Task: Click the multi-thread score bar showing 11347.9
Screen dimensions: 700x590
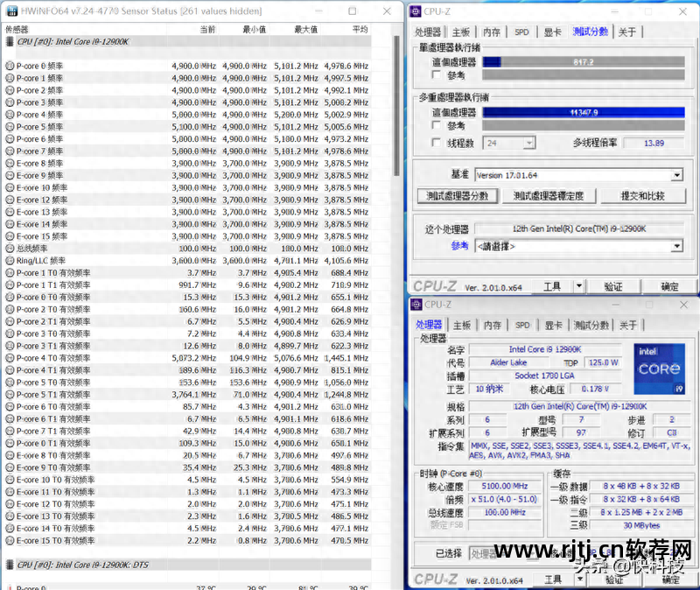Action: pyautogui.click(x=582, y=112)
